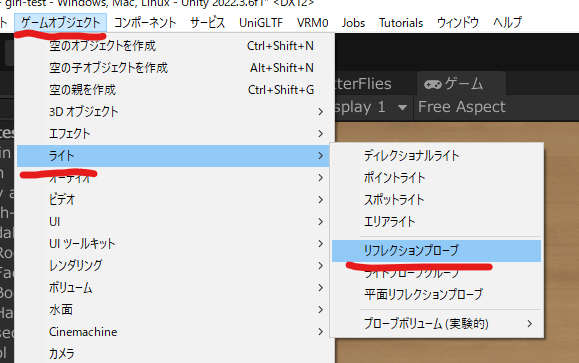Create a 平面リフレクションプローブ
This screenshot has width=579, height=363.
click(436, 294)
